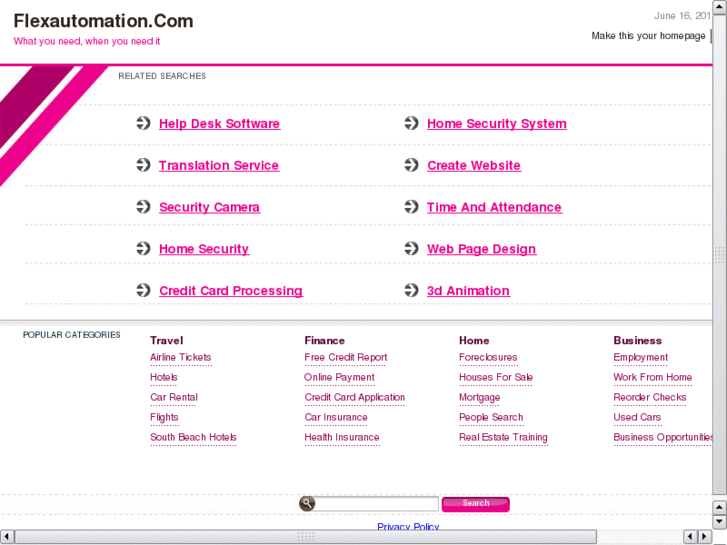Viewport: 727px width, 545px height.
Task: Open Work From Home under Business
Action: click(652, 378)
